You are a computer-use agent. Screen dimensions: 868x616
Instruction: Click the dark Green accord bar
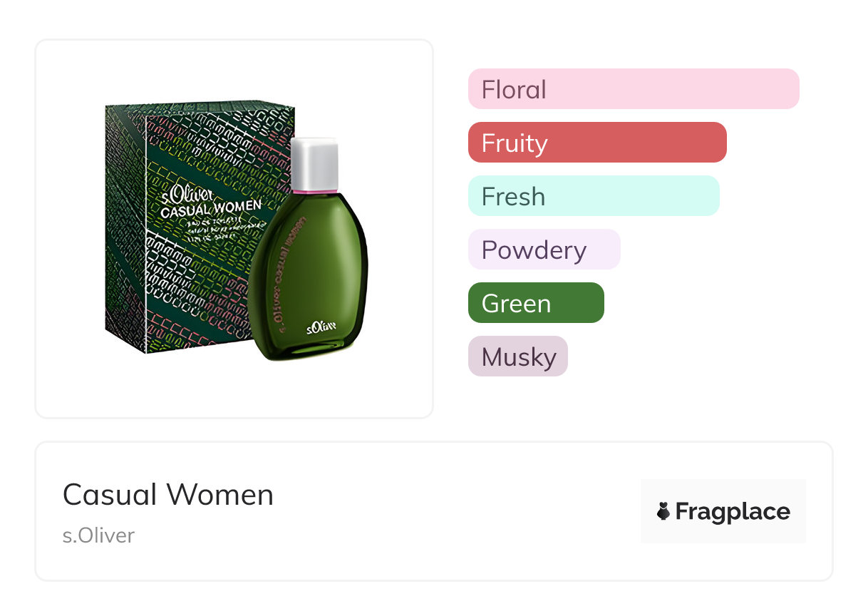(535, 303)
